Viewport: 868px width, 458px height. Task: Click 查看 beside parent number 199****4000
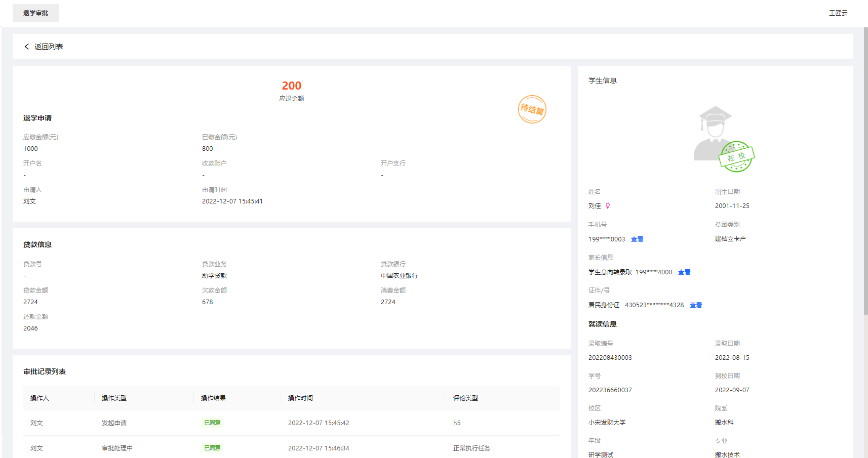click(x=684, y=272)
